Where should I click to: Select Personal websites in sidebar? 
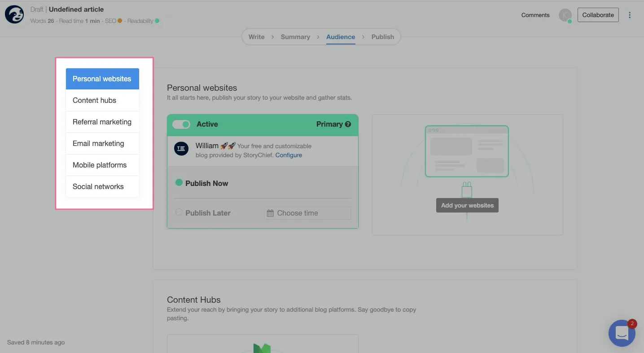[x=102, y=79]
